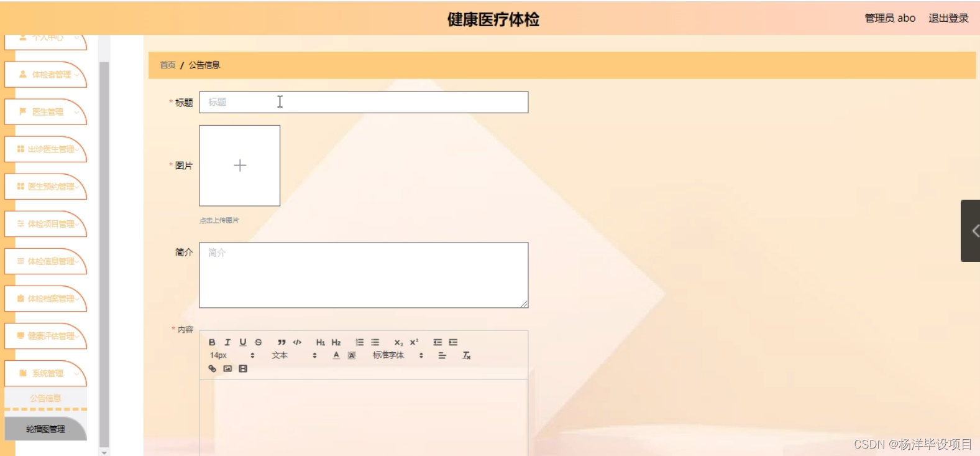Toggle underline formatting
This screenshot has width=980, height=456.
coord(243,342)
